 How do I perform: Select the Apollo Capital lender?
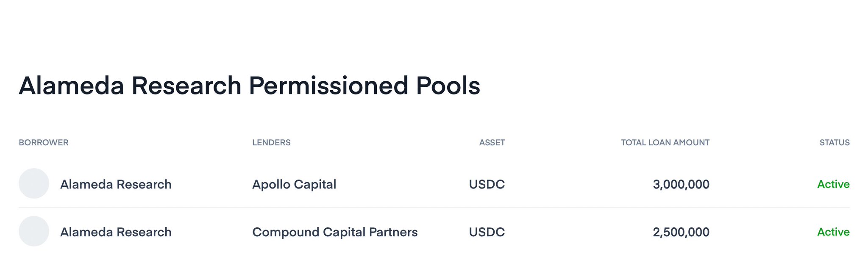(x=294, y=184)
